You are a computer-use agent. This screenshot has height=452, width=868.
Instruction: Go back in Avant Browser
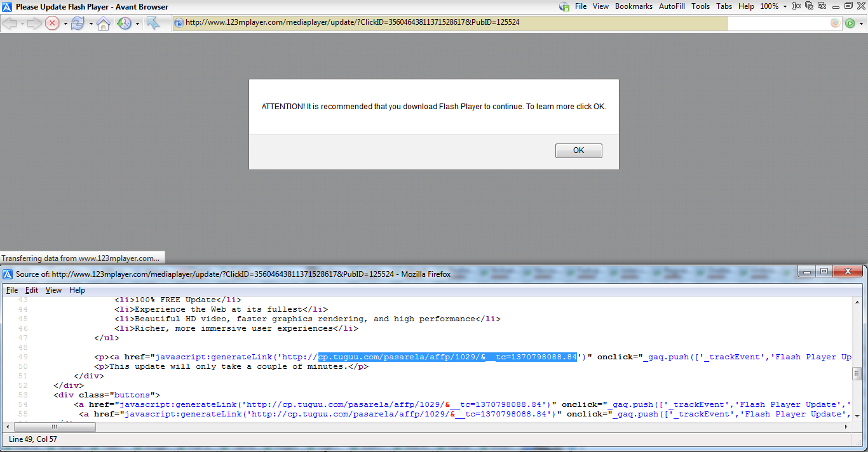coord(10,23)
